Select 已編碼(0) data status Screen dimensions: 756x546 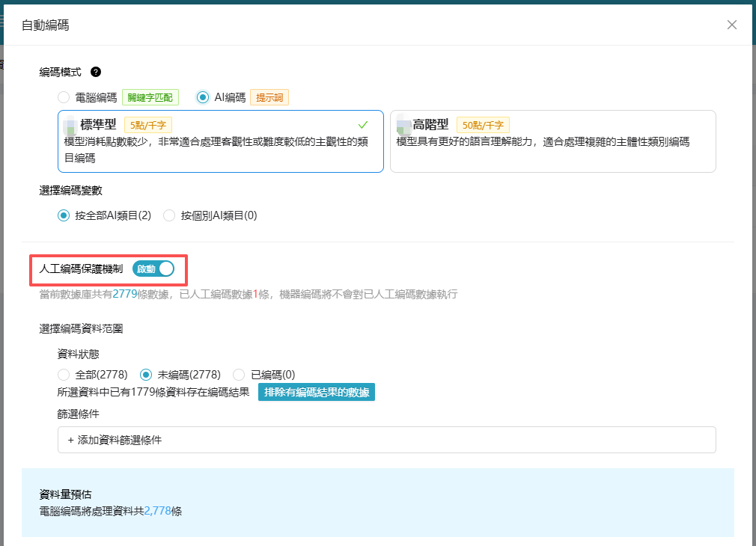point(239,374)
